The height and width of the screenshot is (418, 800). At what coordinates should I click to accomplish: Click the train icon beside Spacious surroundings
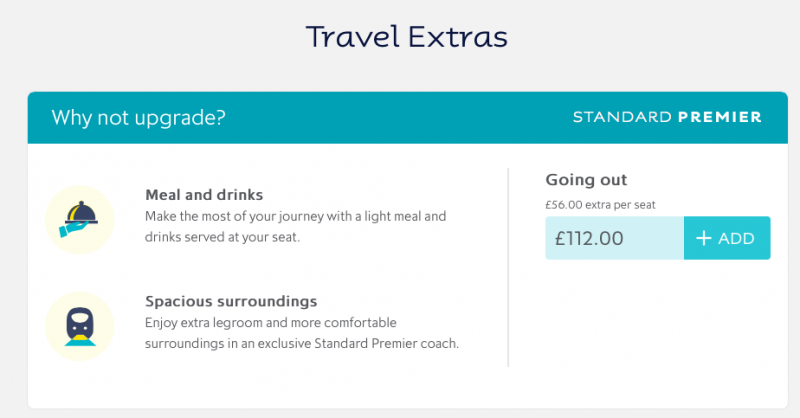point(80,326)
